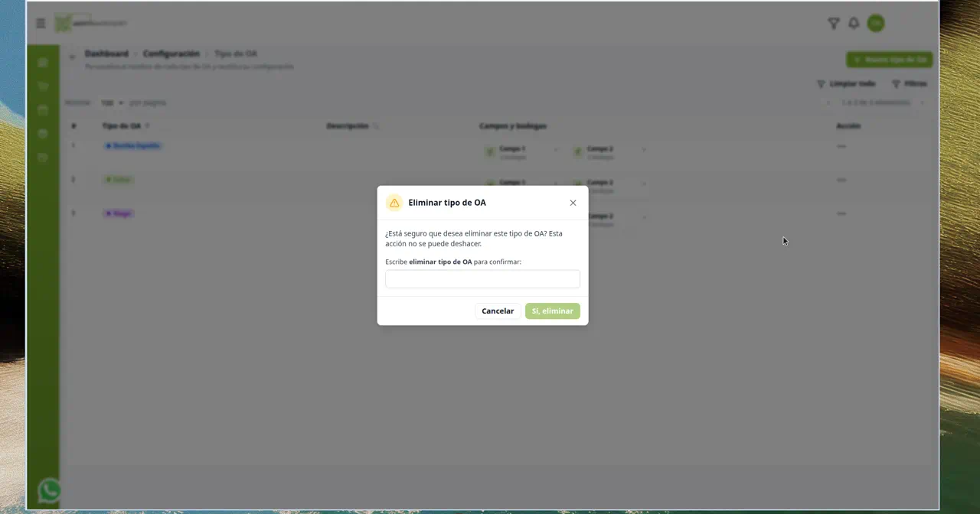Open the calendar icon in sidebar
This screenshot has width=980, height=514.
coord(43,110)
